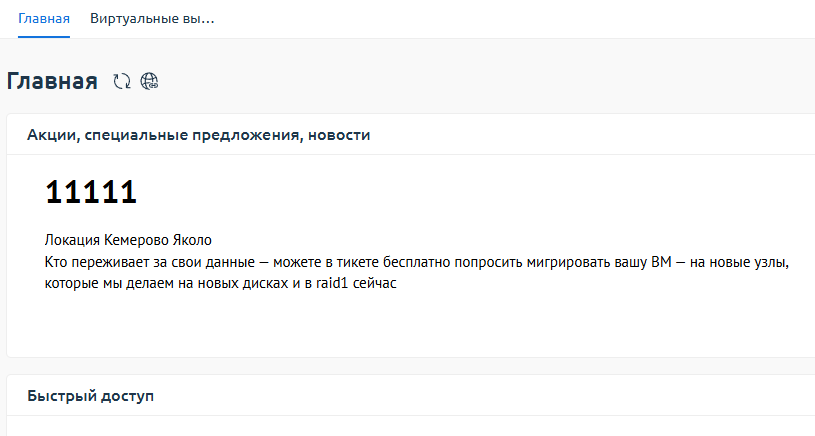Click the refresh icon next to Главная heading
The height and width of the screenshot is (436, 815).
coord(122,82)
